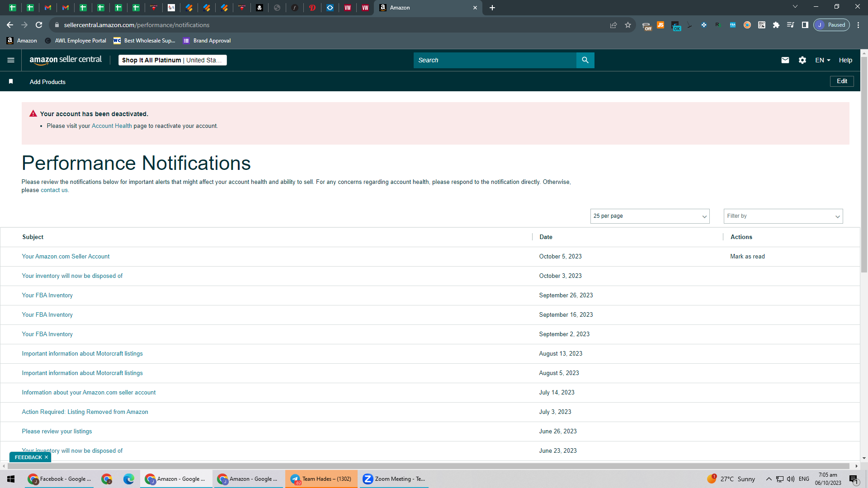The image size is (868, 488).
Task: Open the AWL Employee Portal bookmark
Action: 75,41
